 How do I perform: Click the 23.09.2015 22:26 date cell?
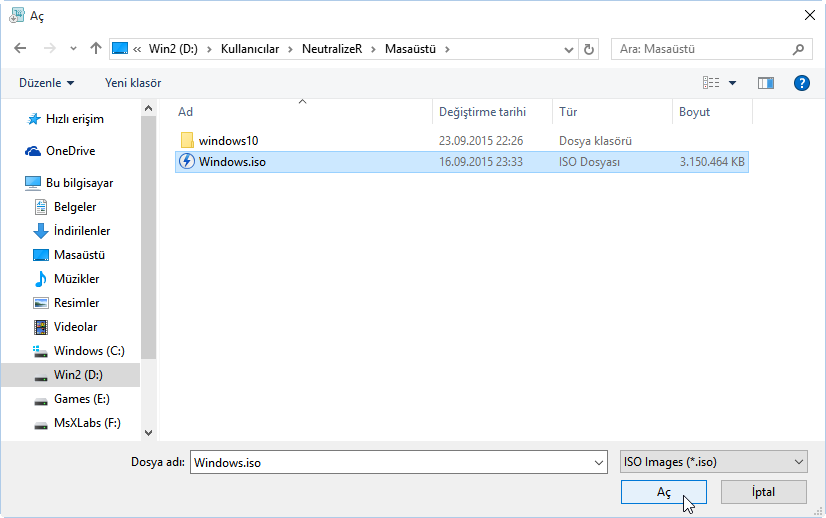(x=481, y=141)
